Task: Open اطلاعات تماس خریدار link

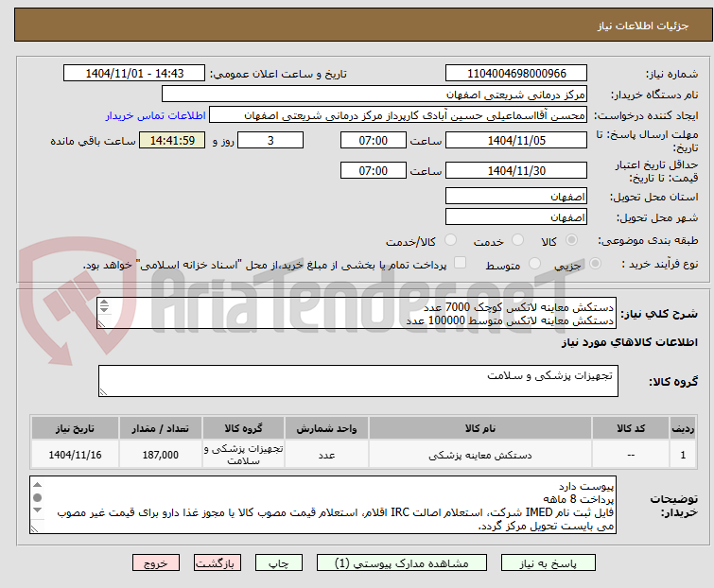Action: (x=156, y=115)
